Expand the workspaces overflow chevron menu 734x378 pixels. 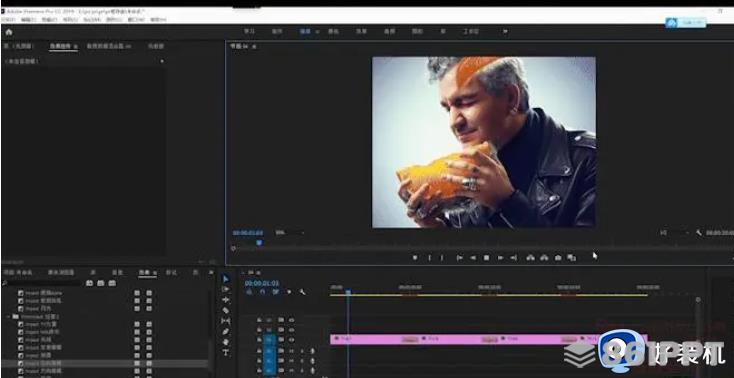505,31
